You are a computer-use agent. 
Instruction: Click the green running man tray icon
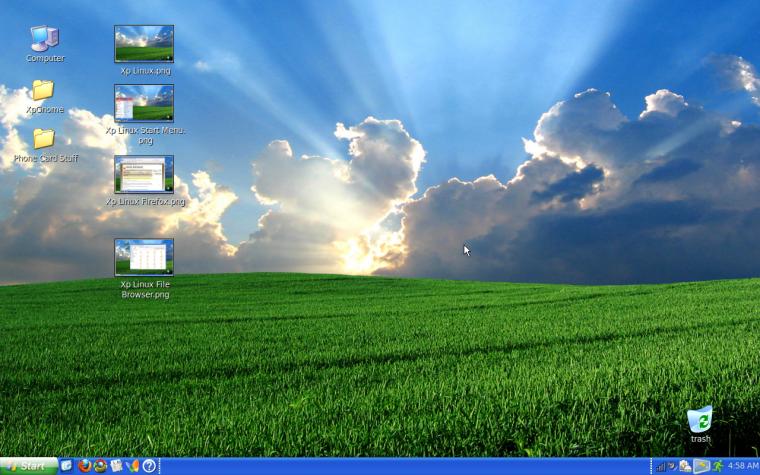pyautogui.click(x=718, y=466)
